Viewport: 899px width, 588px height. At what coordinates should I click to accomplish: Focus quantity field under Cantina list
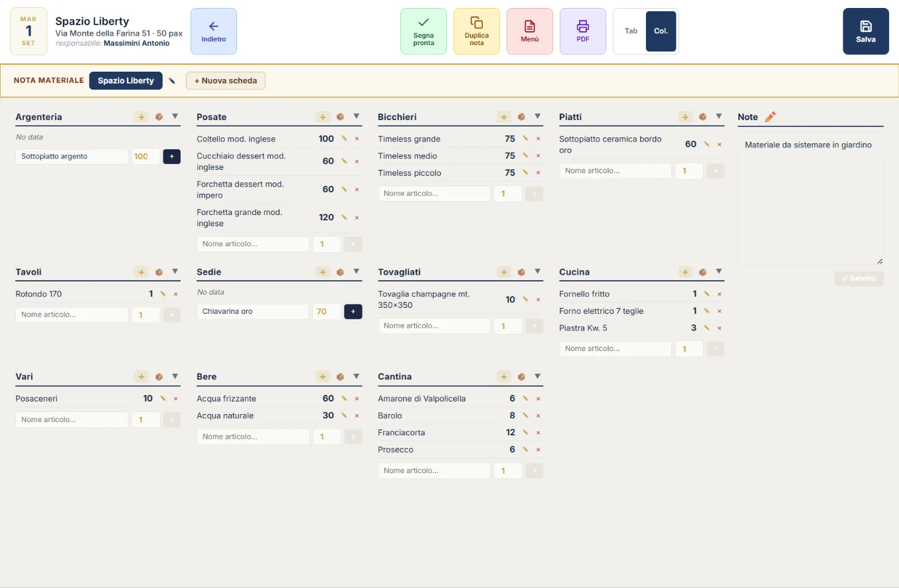pyautogui.click(x=508, y=471)
